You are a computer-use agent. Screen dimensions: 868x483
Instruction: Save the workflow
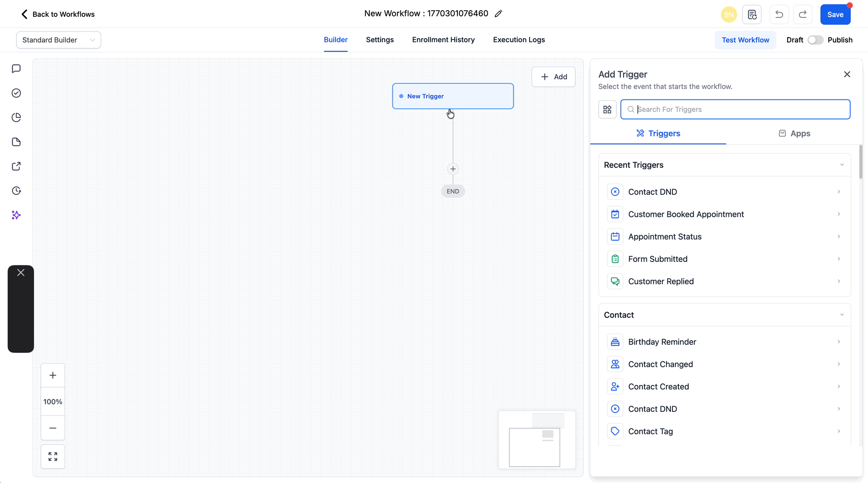[x=835, y=14]
